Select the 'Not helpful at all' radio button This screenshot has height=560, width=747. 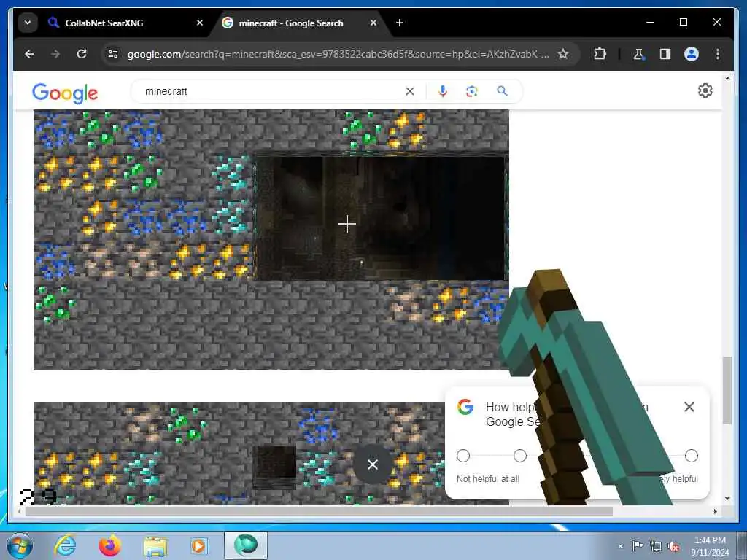point(463,456)
